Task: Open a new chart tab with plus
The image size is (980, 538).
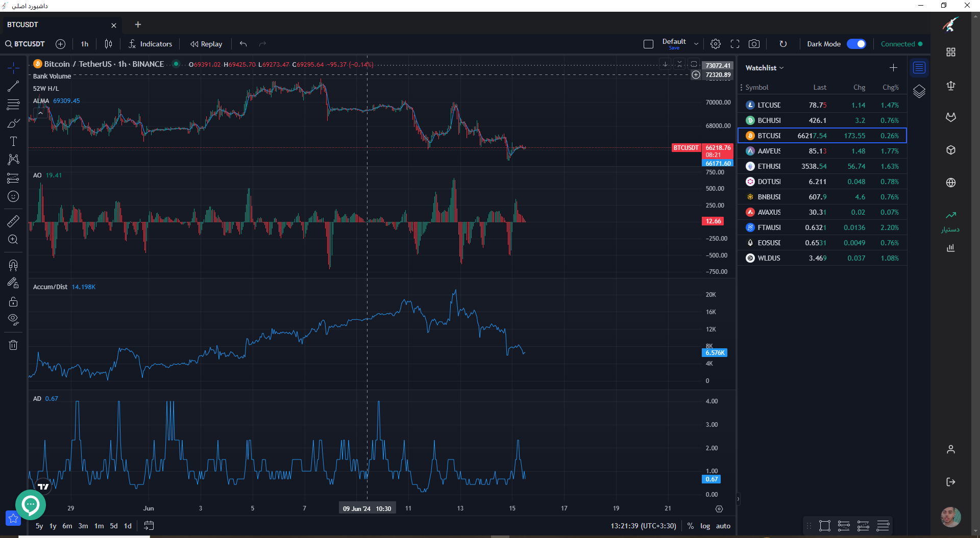Action: tap(138, 24)
